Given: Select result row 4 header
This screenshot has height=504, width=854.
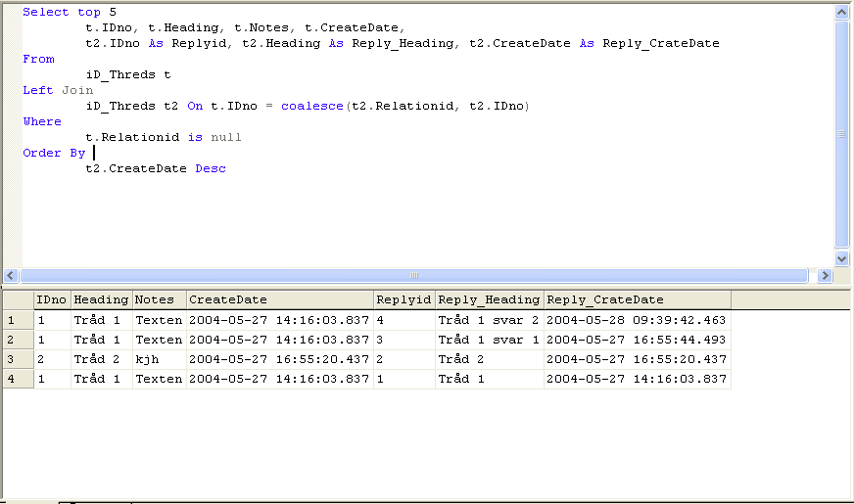Looking at the screenshot, I should coord(18,379).
